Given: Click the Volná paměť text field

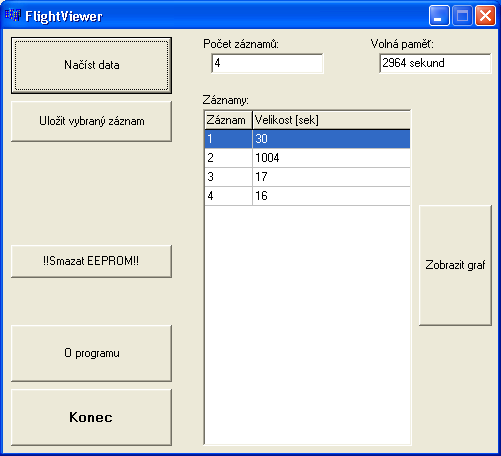Looking at the screenshot, I should pos(435,63).
